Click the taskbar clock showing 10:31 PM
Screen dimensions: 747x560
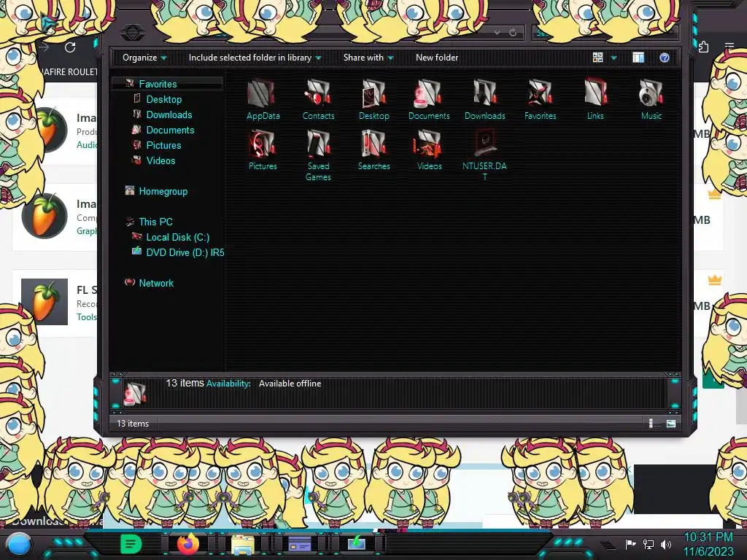point(708,537)
